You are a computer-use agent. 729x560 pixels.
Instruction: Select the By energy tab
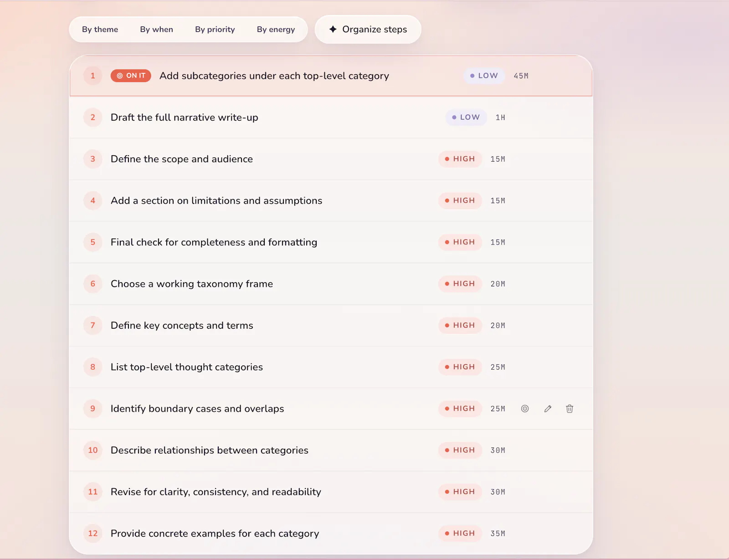(276, 30)
